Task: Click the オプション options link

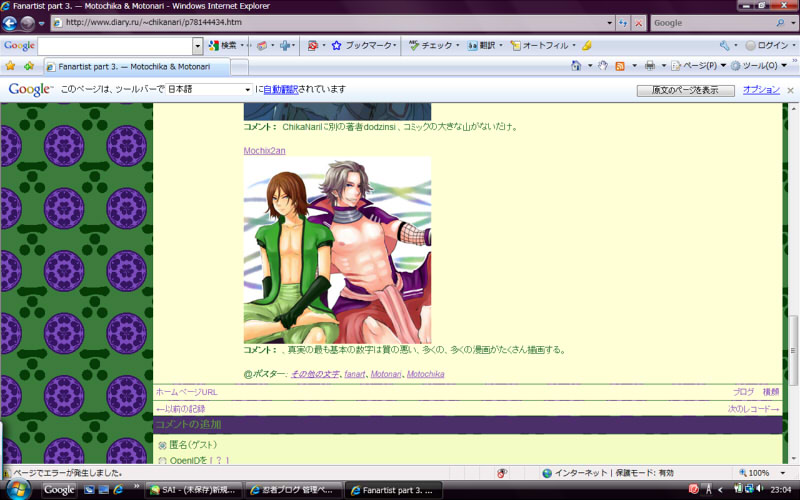Action: [761, 90]
